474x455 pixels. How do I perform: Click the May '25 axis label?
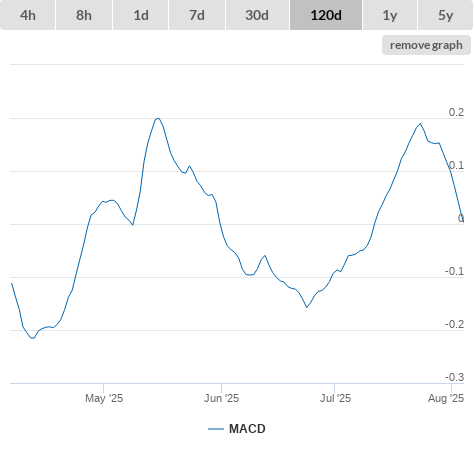pyautogui.click(x=104, y=398)
